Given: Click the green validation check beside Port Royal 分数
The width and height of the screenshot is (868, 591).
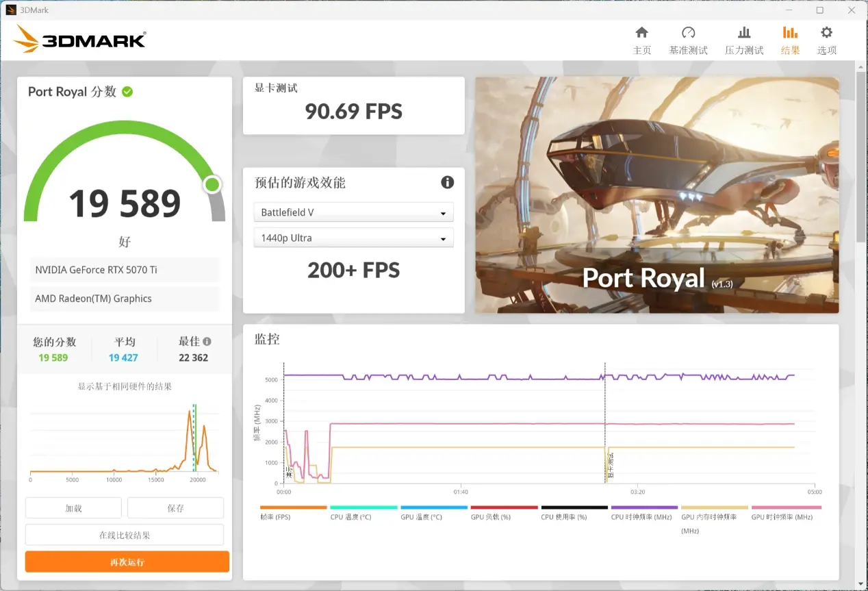Looking at the screenshot, I should point(127,92).
